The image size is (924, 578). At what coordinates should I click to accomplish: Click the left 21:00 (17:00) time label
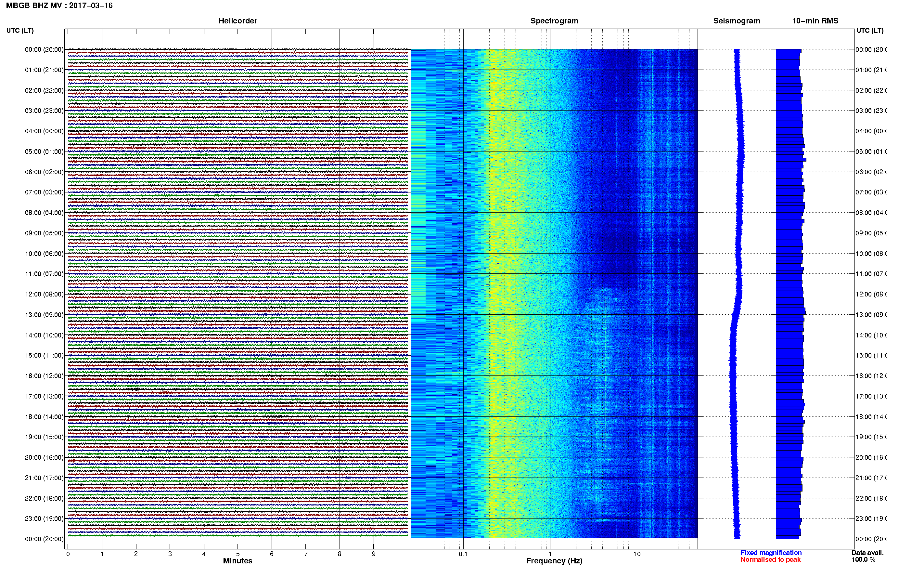(x=44, y=478)
